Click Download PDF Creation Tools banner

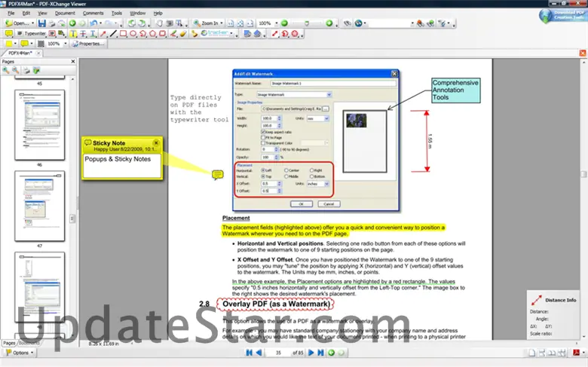point(562,15)
